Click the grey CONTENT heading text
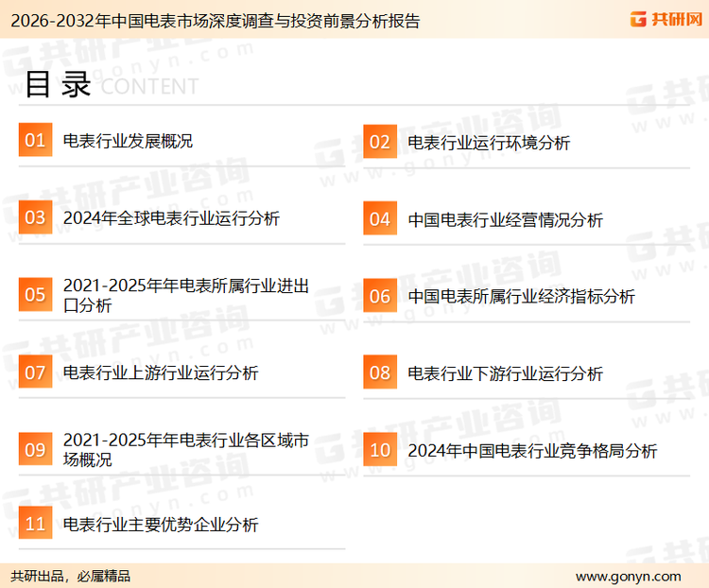Screen dimensions: 709x588 pos(149,86)
